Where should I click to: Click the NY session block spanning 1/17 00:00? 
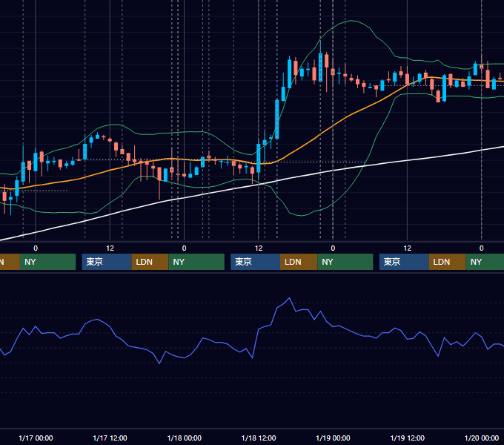(x=47, y=262)
